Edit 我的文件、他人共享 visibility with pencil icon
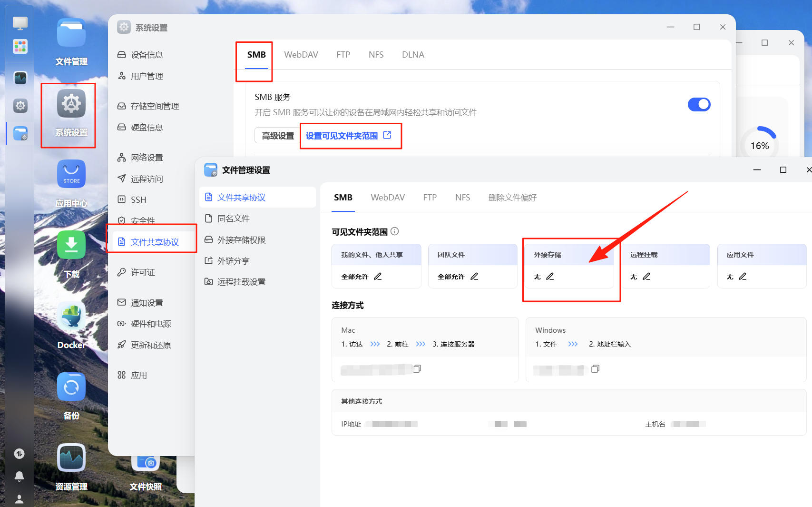The image size is (812, 507). [x=378, y=276]
